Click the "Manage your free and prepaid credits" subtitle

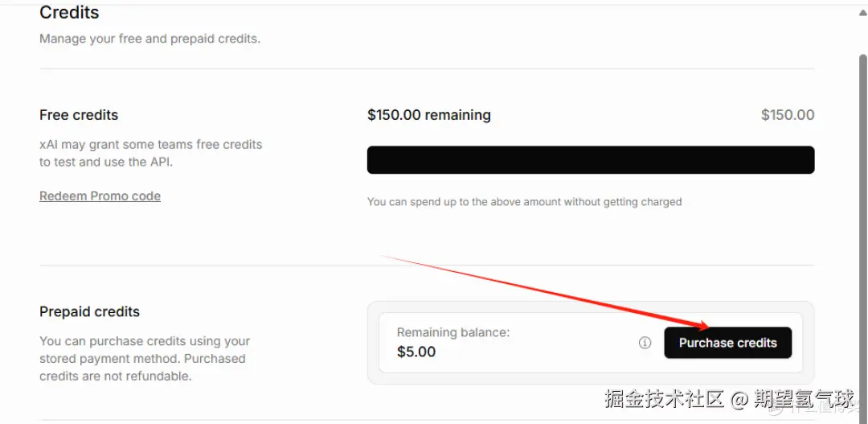click(149, 39)
